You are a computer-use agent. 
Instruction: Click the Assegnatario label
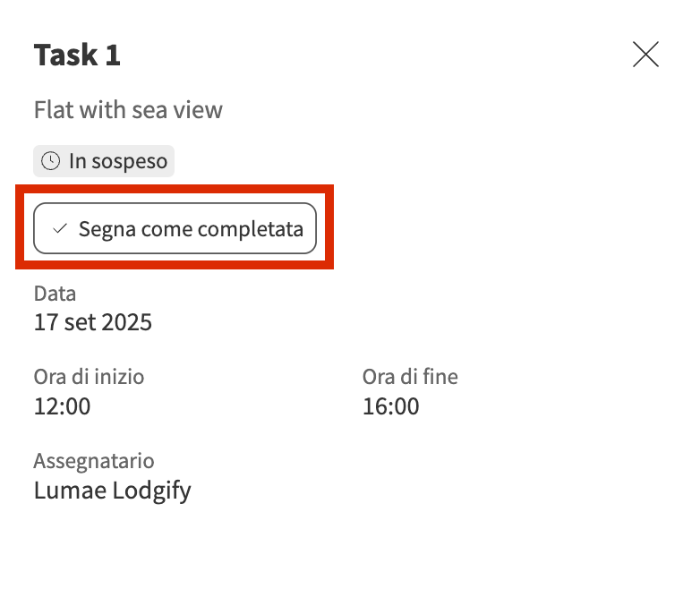click(x=94, y=461)
